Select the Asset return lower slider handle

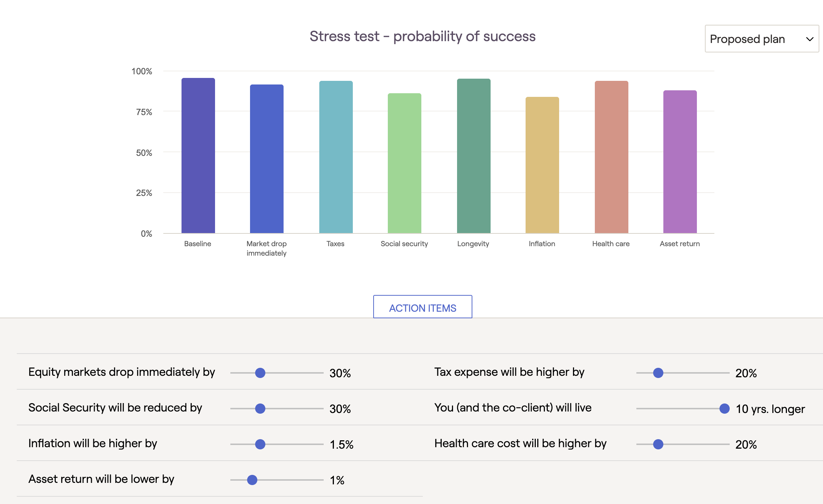252,480
